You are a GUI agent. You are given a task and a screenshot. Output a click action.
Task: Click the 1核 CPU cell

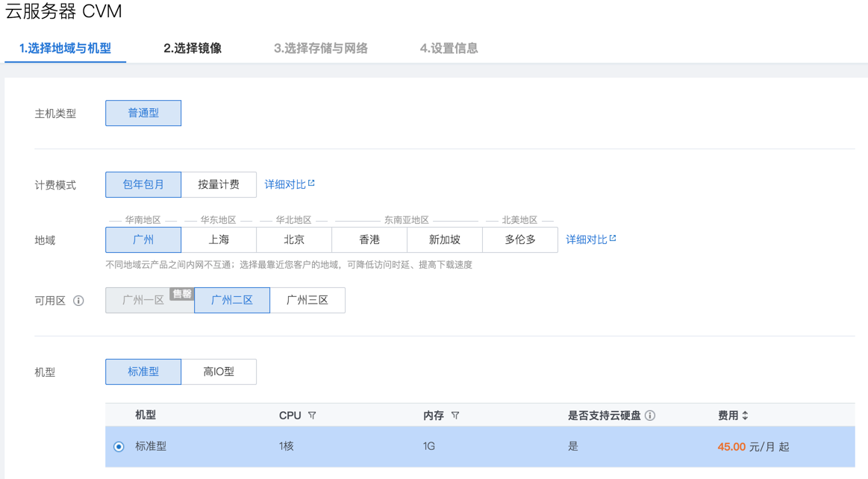(x=286, y=446)
